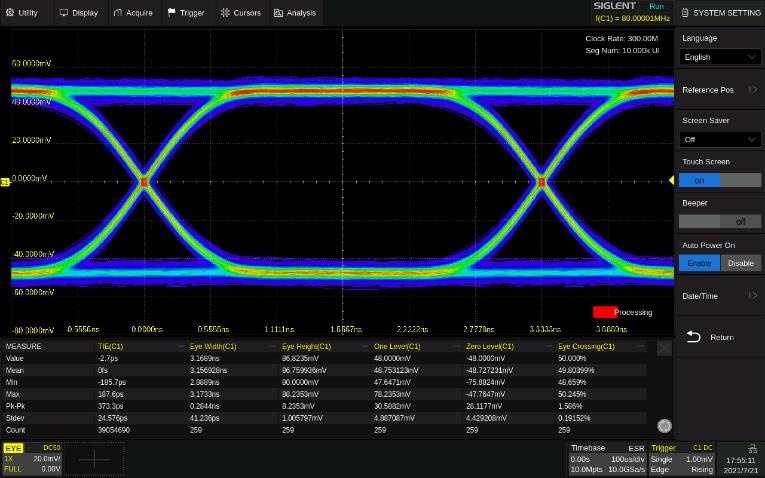Screen dimensions: 765x478
Task: Open the Screen Saver dropdown
Action: pyautogui.click(x=719, y=139)
